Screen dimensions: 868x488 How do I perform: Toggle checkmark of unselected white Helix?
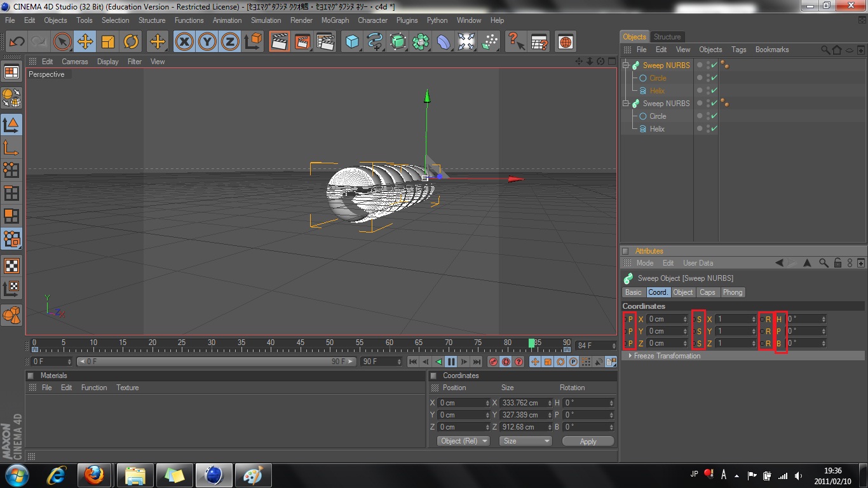click(714, 129)
